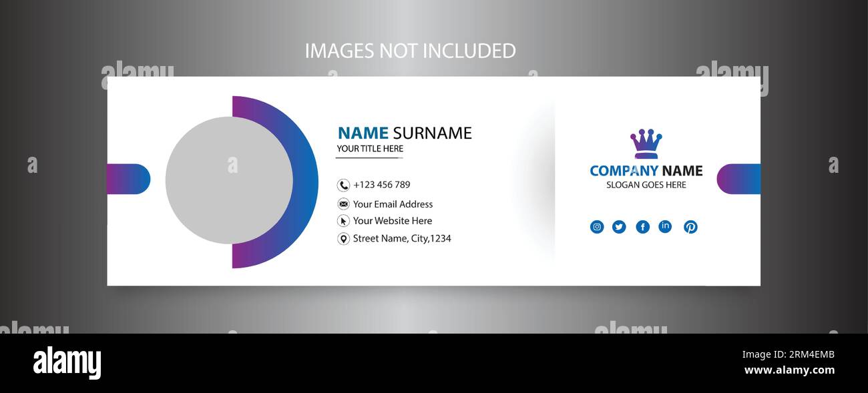Select the YOUR TITLE HERE text
868x393 pixels.
coord(370,149)
